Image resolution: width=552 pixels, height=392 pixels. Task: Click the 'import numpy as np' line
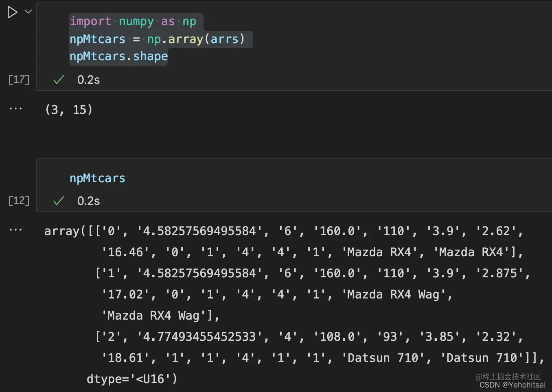(x=133, y=21)
